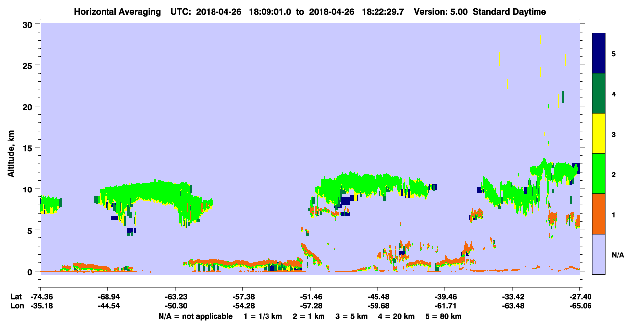Click longitude value '-65.06'

pyautogui.click(x=580, y=306)
